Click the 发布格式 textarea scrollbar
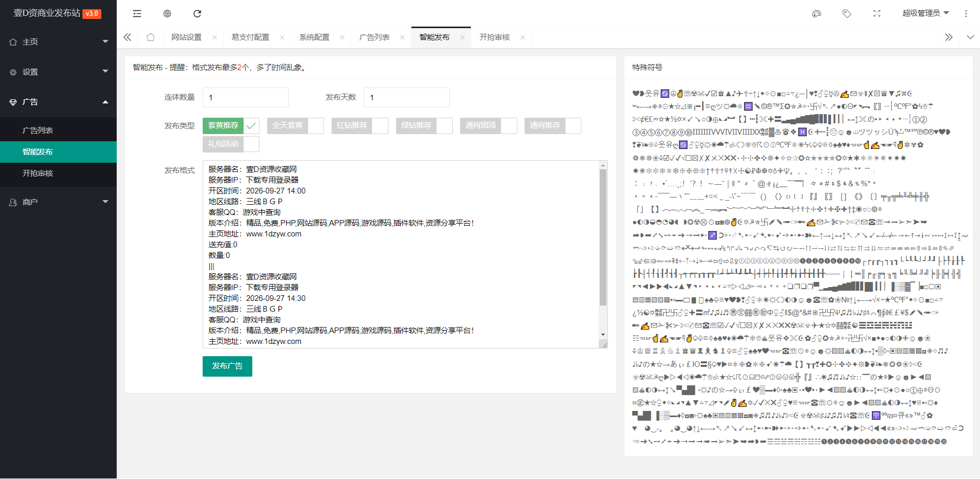This screenshot has height=479, width=980. coord(603,237)
